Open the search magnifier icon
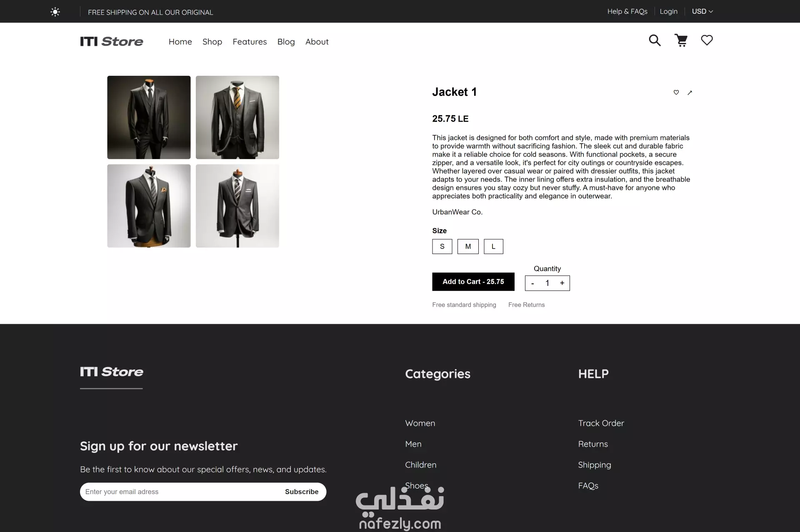The width and height of the screenshot is (800, 532). 655,40
